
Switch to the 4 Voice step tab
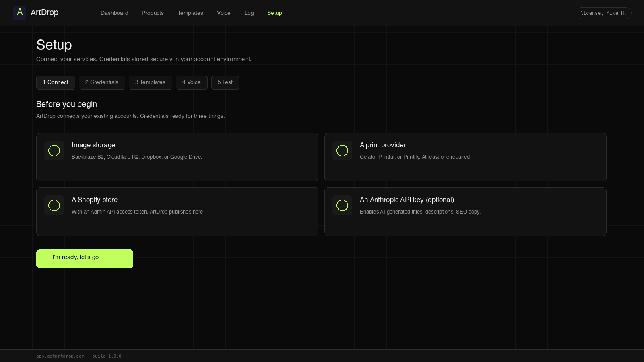(192, 82)
